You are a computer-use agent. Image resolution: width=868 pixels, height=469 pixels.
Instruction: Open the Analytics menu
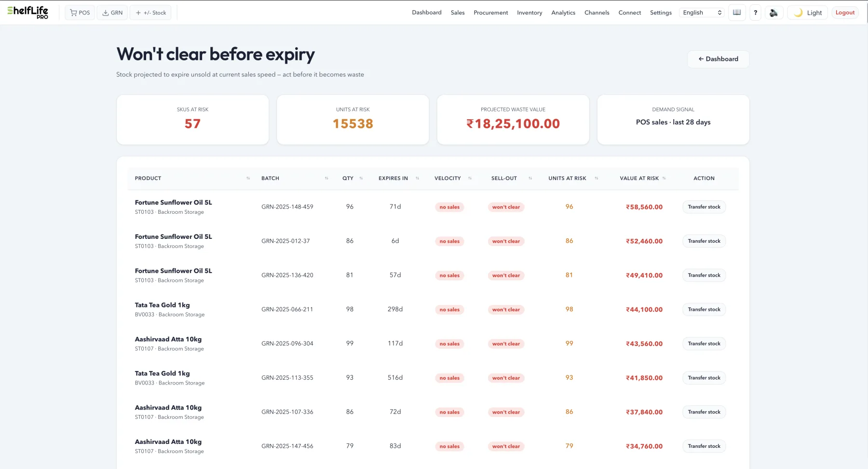[563, 13]
